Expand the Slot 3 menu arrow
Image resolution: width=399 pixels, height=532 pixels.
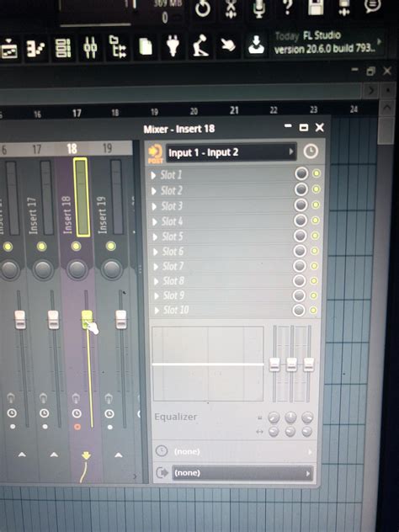(155, 206)
